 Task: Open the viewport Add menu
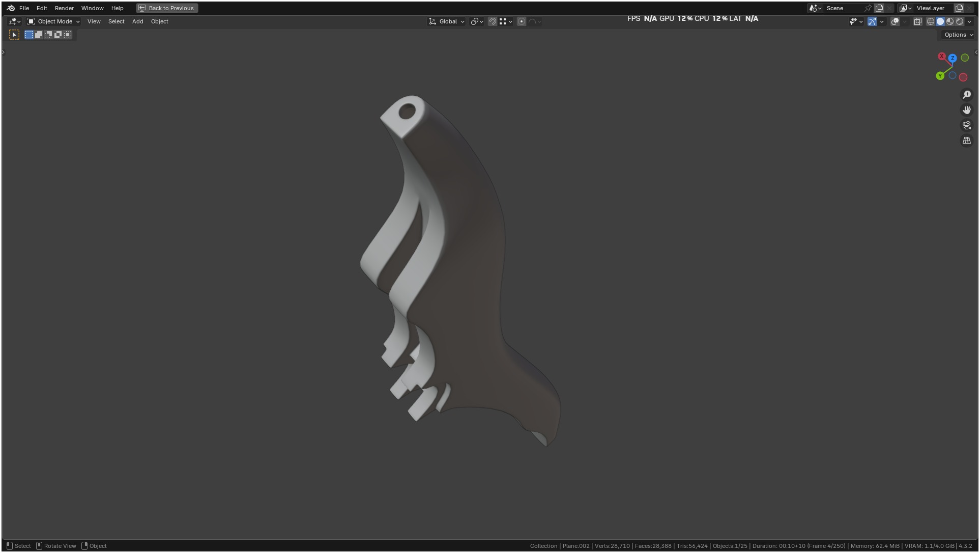point(137,21)
